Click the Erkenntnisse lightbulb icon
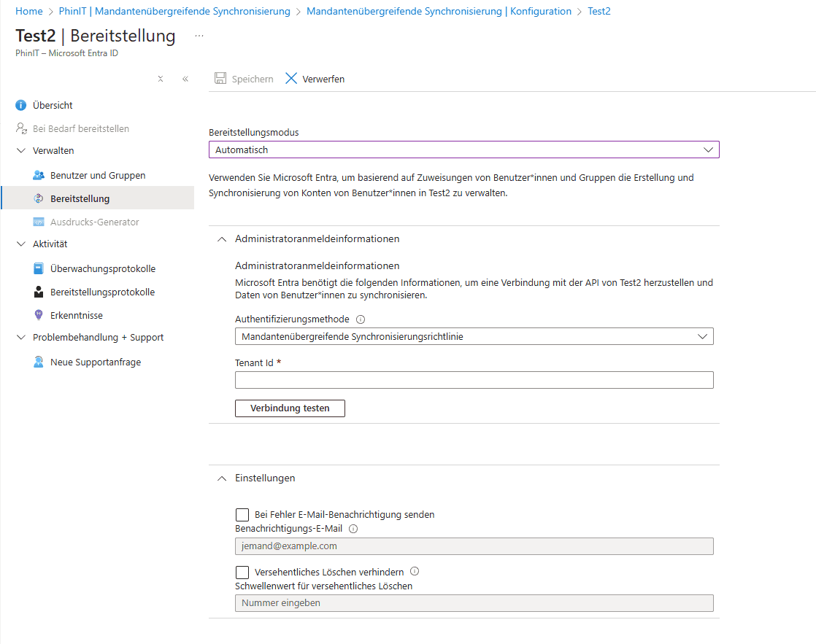The image size is (816, 644). pyautogui.click(x=39, y=315)
